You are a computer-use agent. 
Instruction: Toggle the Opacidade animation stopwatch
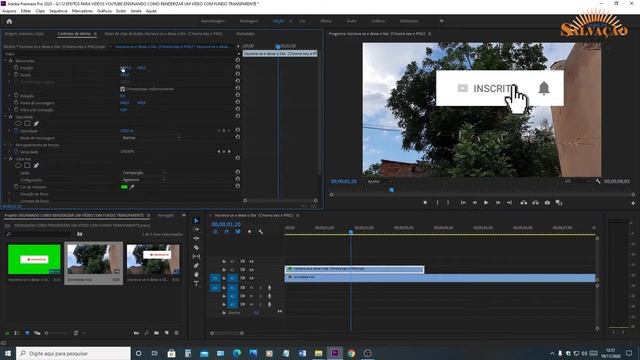pos(16,131)
